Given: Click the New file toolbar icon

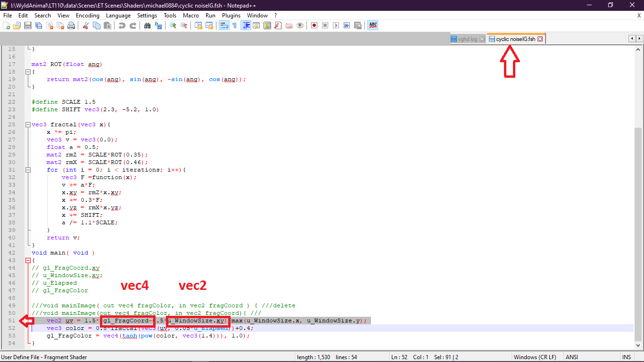Looking at the screenshot, I should coord(7,25).
